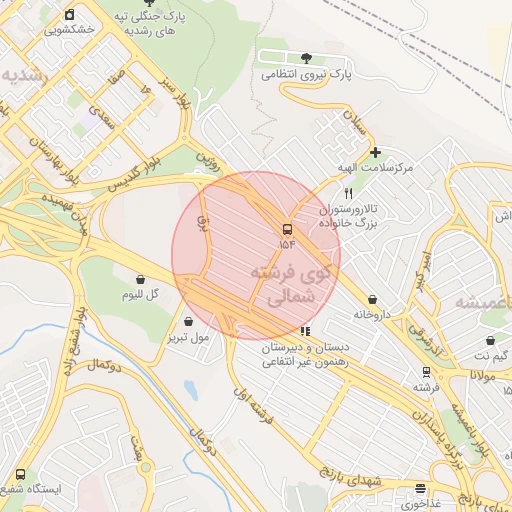Select the پارک نیروی انتظامی tree icon

tap(306, 58)
